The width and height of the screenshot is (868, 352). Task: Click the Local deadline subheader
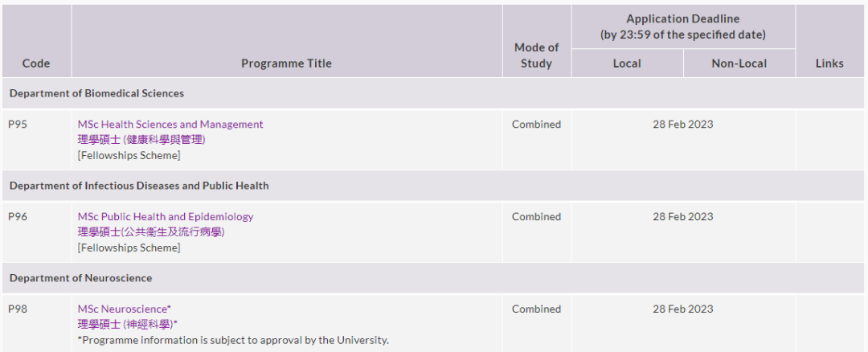(x=627, y=63)
